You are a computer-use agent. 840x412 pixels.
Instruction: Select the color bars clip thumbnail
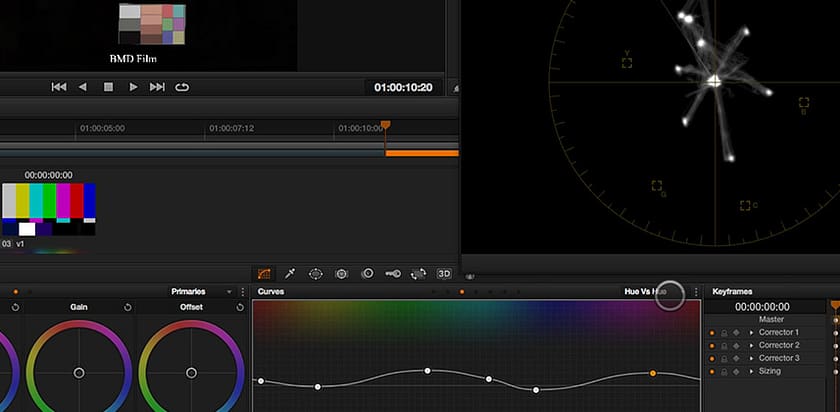49,209
